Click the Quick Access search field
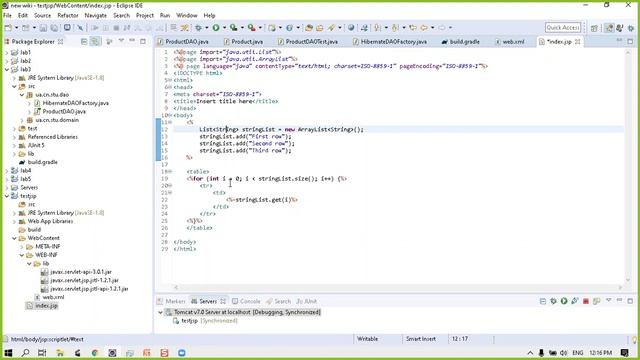The height and width of the screenshot is (360, 640). 563,27
